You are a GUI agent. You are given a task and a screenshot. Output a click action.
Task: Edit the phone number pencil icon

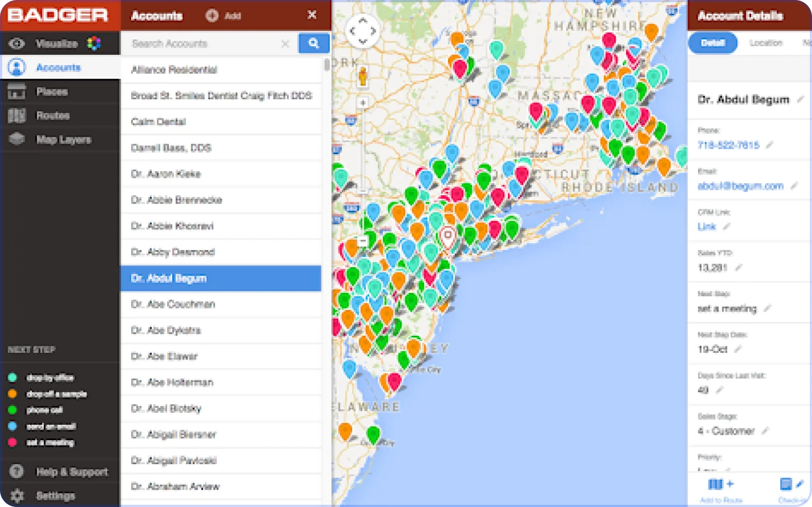(769, 145)
